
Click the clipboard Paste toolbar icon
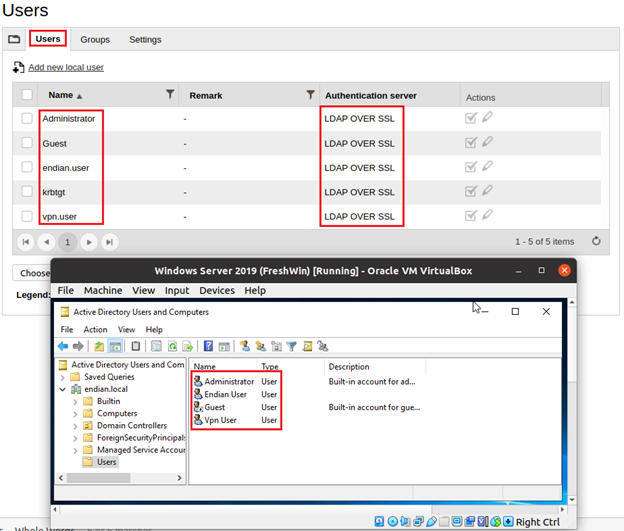click(x=136, y=346)
